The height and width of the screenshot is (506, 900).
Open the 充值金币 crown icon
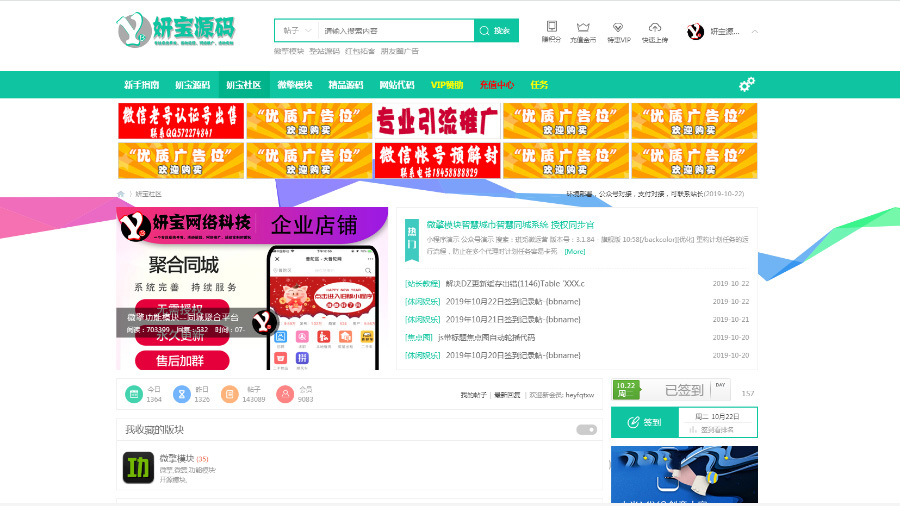[583, 27]
